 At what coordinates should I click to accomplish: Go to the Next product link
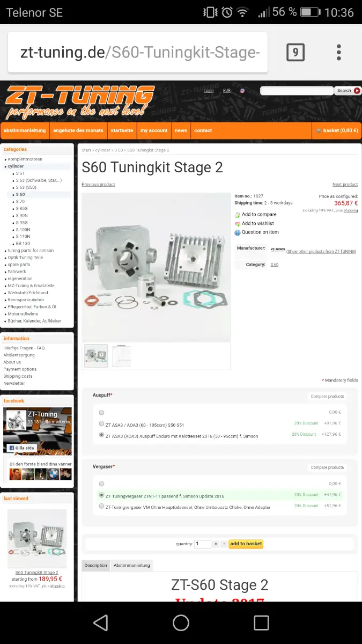tap(345, 184)
